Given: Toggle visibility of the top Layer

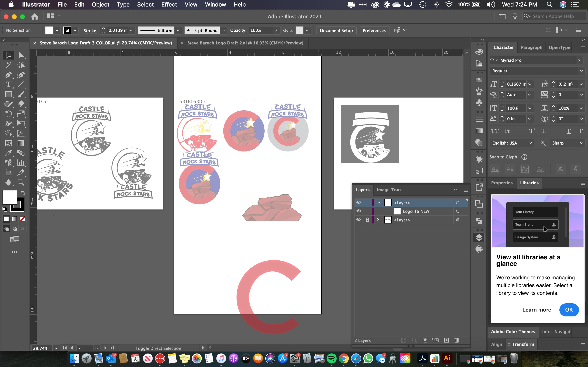Looking at the screenshot, I should point(359,202).
